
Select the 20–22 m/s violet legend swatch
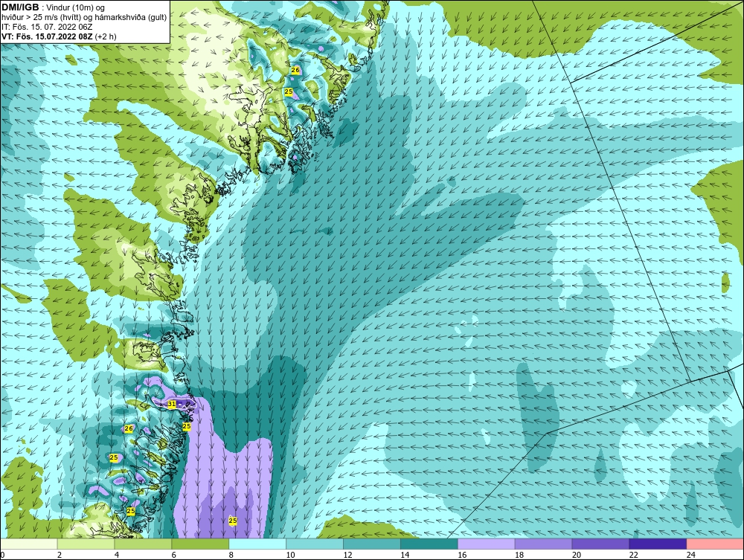coord(600,544)
